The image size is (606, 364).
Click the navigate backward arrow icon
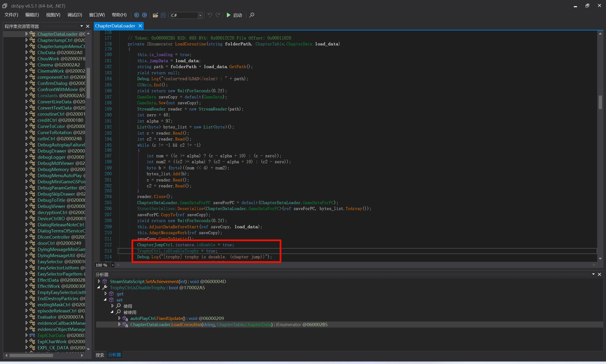[x=137, y=15]
